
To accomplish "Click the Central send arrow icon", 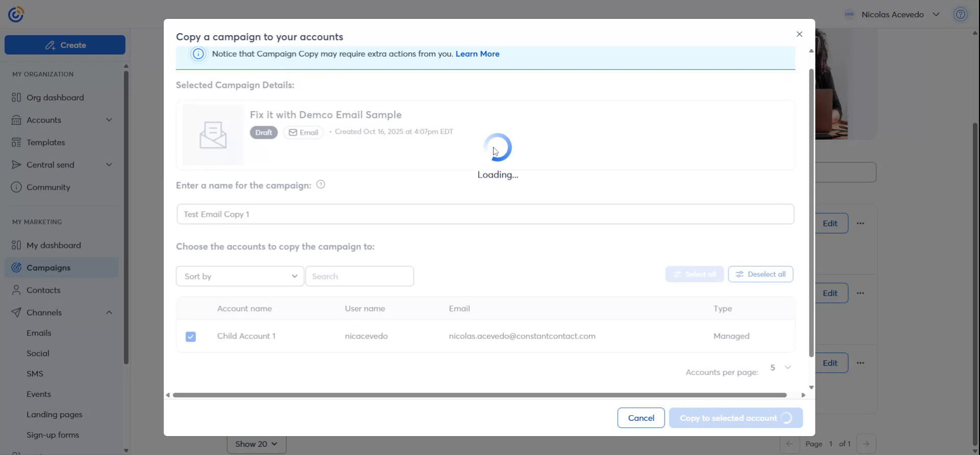I will tap(16, 165).
